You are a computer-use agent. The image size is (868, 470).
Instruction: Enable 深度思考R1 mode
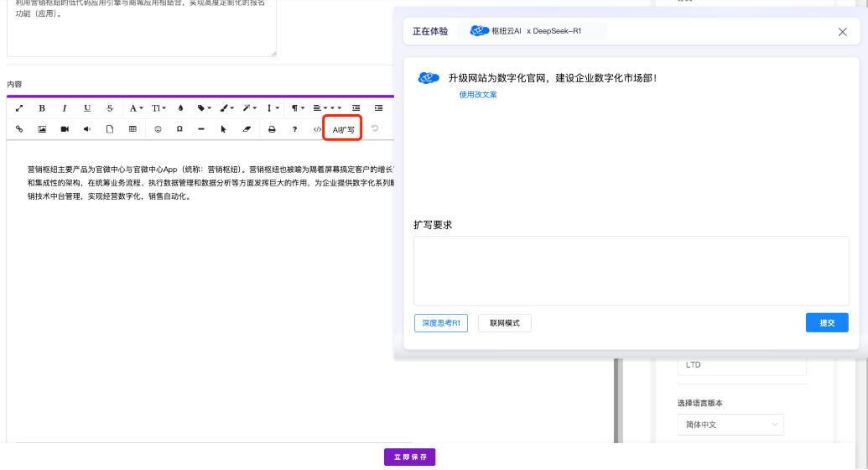441,323
